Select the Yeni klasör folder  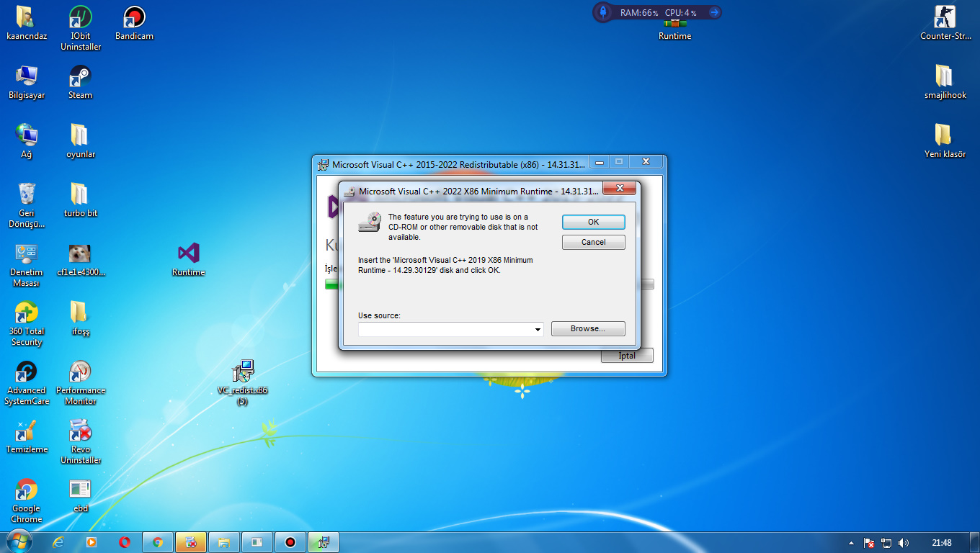(x=945, y=141)
